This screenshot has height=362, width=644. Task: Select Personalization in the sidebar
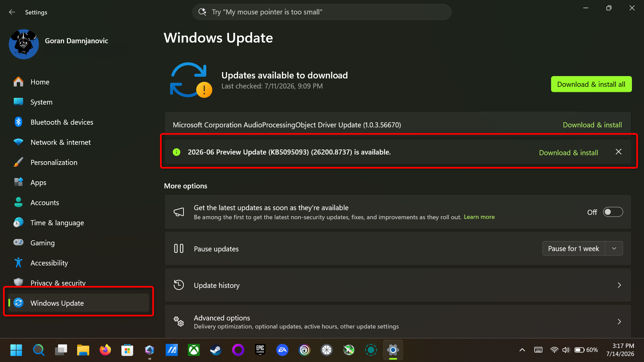(x=78, y=162)
